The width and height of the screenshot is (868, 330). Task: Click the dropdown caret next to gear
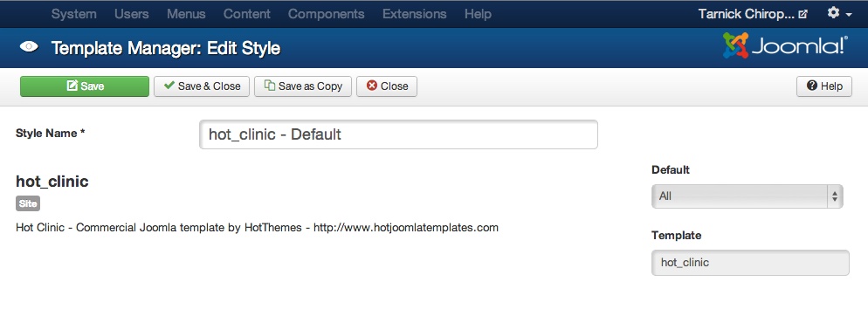tap(849, 15)
